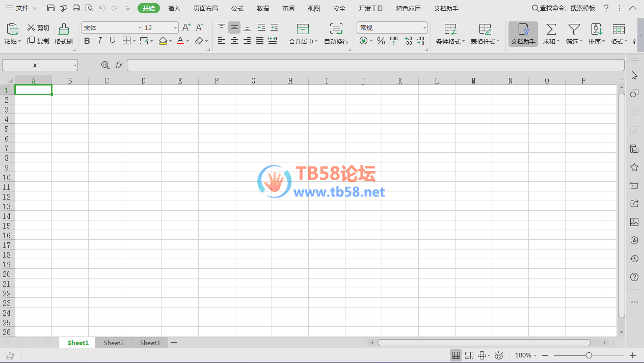Click the magnifier icon beside fx

coord(105,65)
